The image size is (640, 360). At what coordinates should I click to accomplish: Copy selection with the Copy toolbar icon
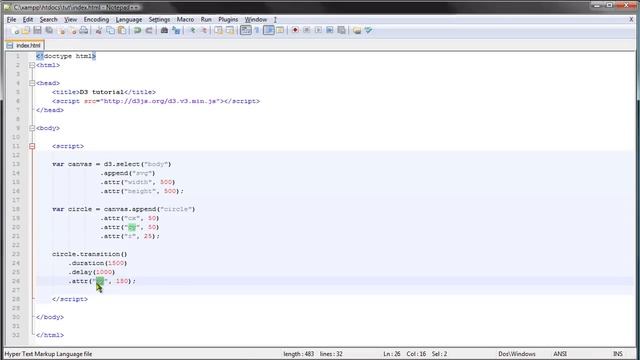[110, 30]
